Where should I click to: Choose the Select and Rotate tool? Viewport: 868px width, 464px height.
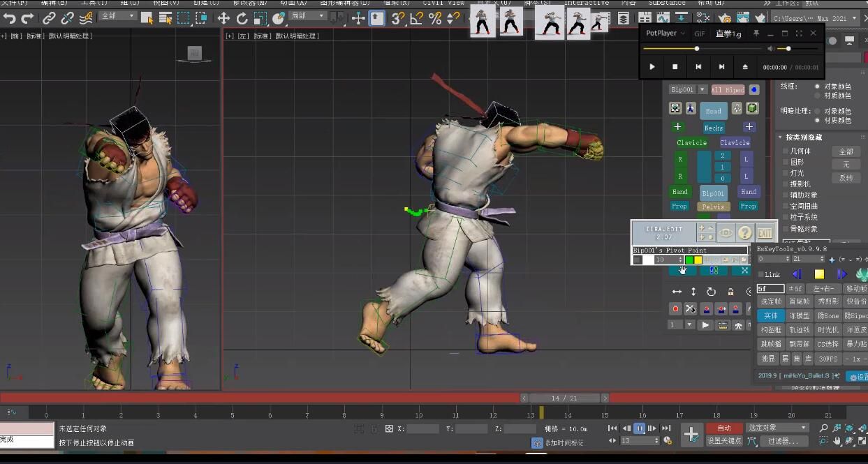click(242, 18)
